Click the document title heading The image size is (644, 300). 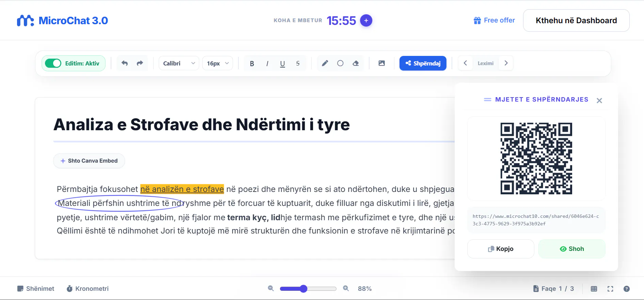(x=202, y=124)
